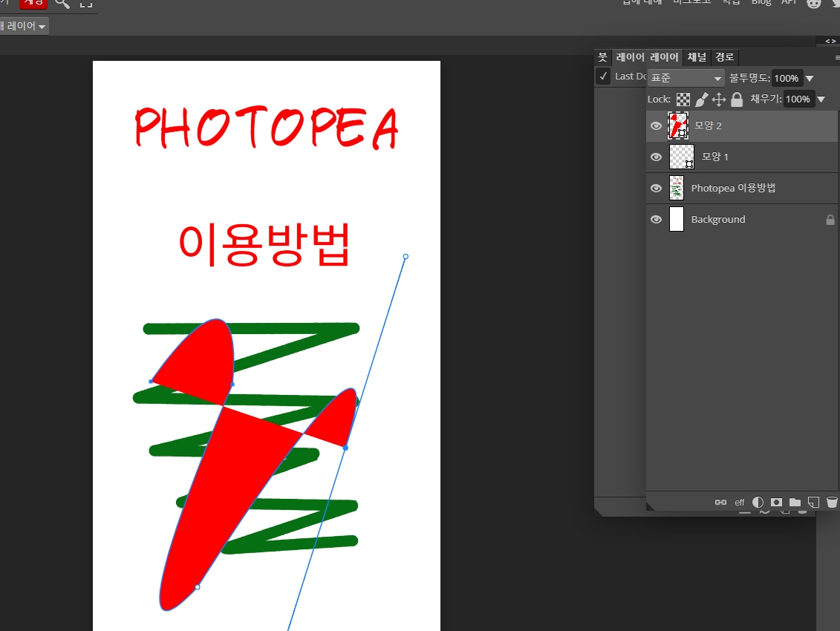The image size is (840, 631).
Task: Click the red 이용방법 text on canvas
Action: point(264,245)
